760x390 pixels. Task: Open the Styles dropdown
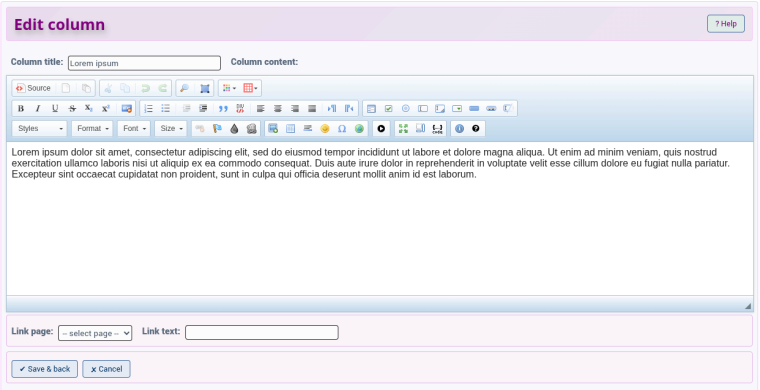click(40, 128)
